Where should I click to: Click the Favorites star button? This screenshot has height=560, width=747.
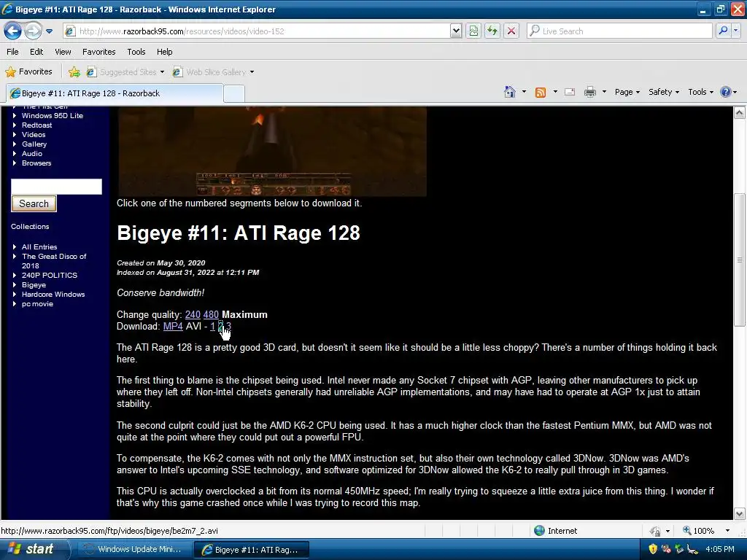[28, 72]
